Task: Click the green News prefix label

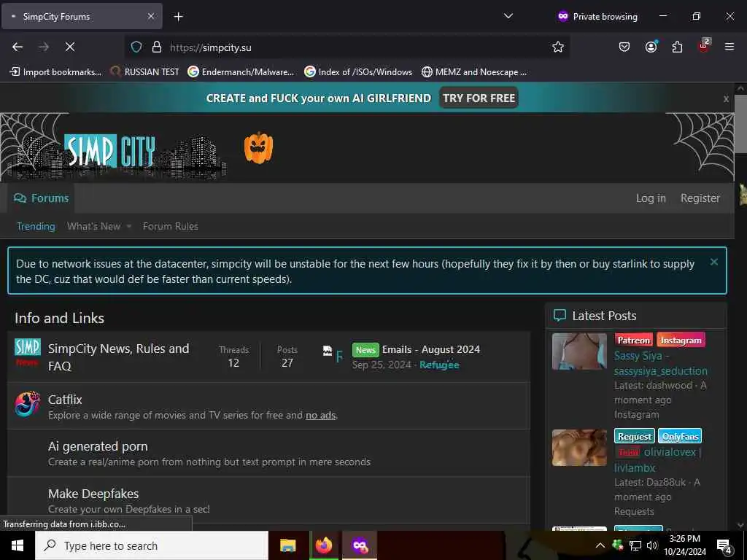Action: 365,349
